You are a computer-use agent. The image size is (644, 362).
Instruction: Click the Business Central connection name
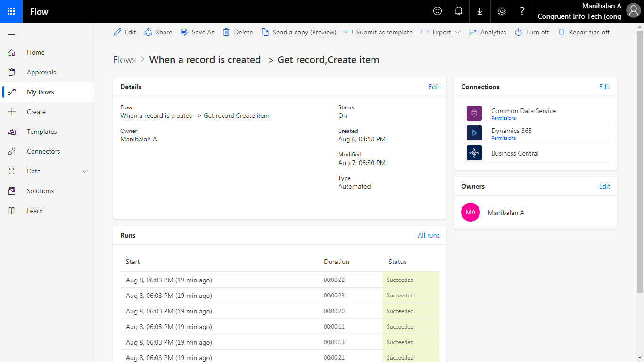pos(515,153)
